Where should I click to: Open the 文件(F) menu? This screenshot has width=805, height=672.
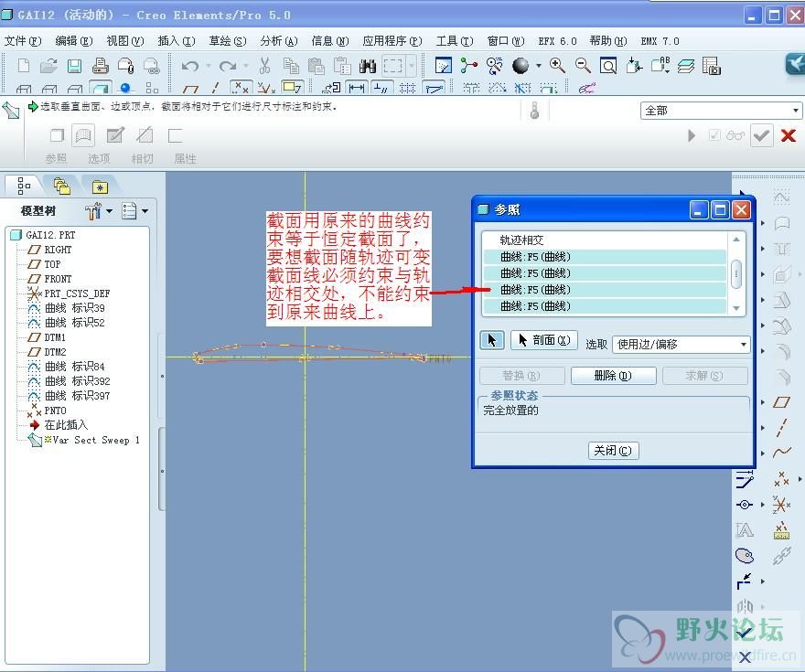point(23,41)
